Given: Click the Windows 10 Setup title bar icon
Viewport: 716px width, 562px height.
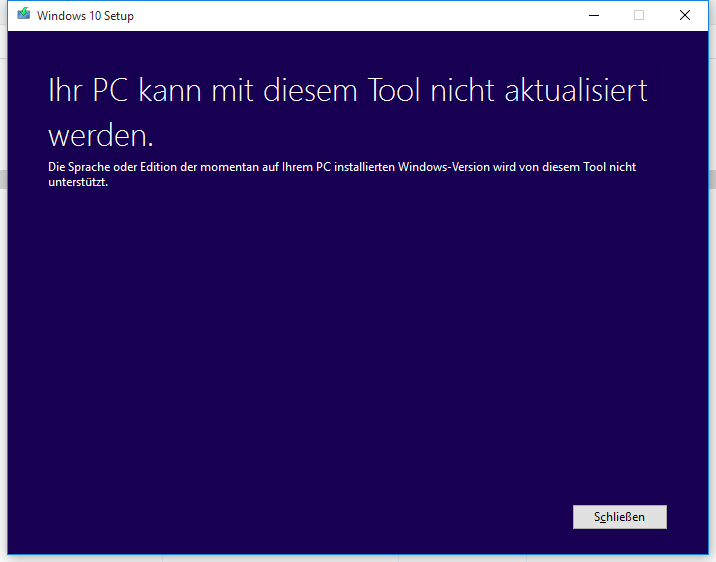Looking at the screenshot, I should (x=23, y=14).
